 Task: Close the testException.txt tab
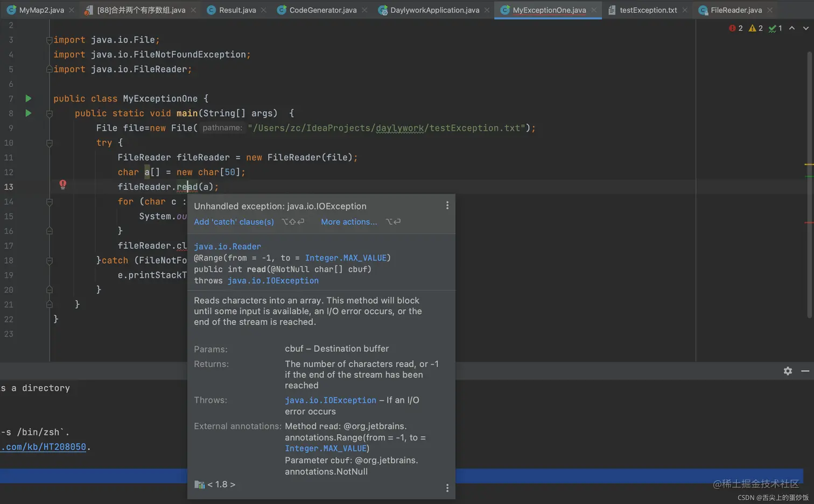point(685,10)
